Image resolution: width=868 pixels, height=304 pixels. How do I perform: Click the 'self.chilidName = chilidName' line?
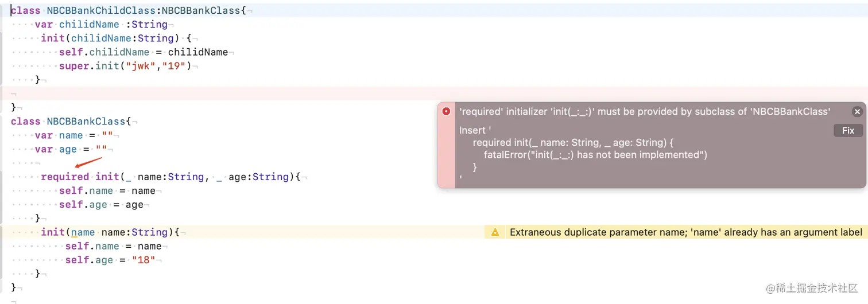click(144, 52)
